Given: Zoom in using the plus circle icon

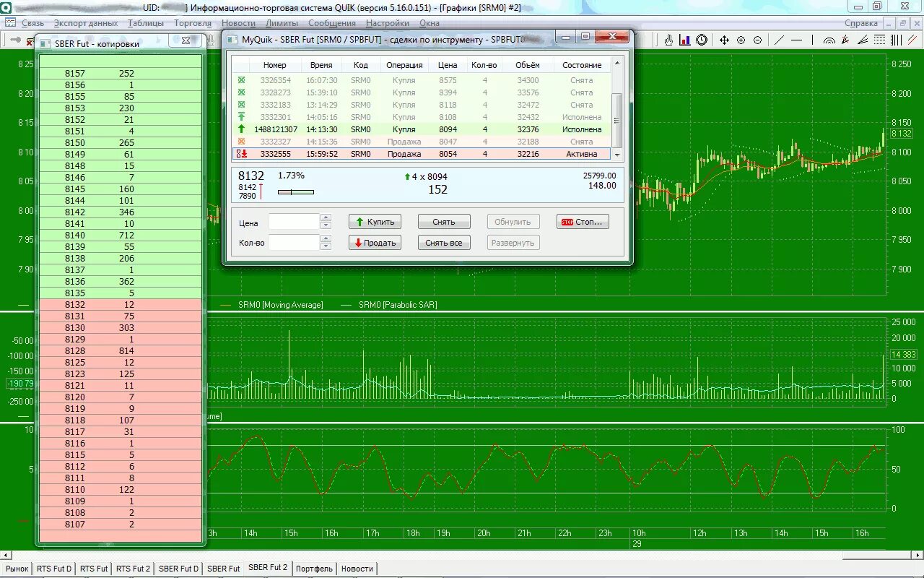Looking at the screenshot, I should tap(741, 40).
